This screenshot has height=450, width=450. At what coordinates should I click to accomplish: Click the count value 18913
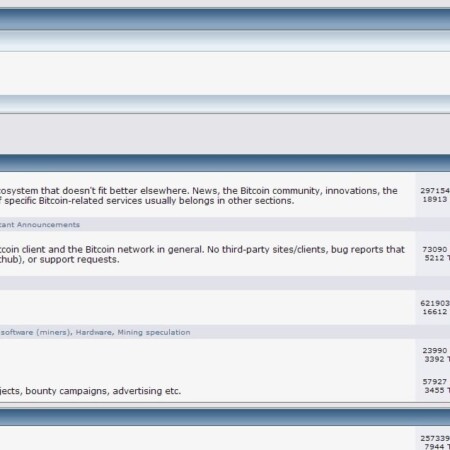pyautogui.click(x=435, y=199)
